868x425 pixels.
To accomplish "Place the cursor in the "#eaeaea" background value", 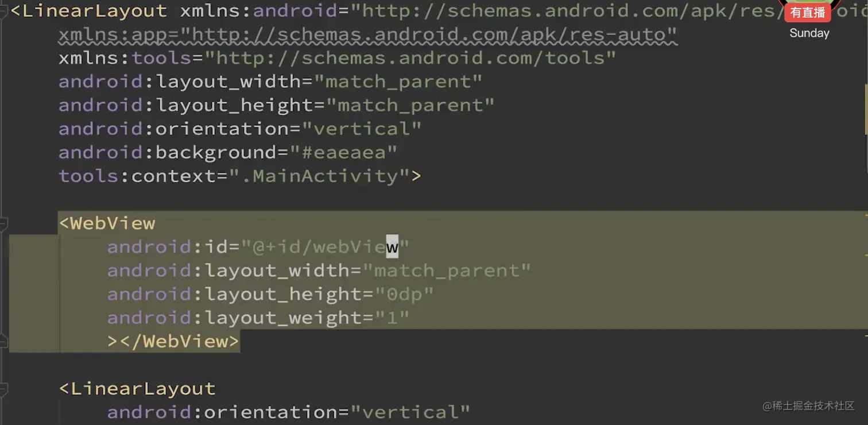I will (343, 152).
